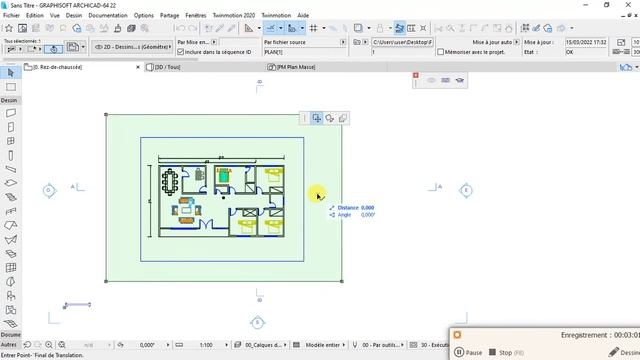Image resolution: width=640 pixels, height=360 pixels.
Task: Select the Wall tool below Dessin header
Action: click(x=11, y=113)
